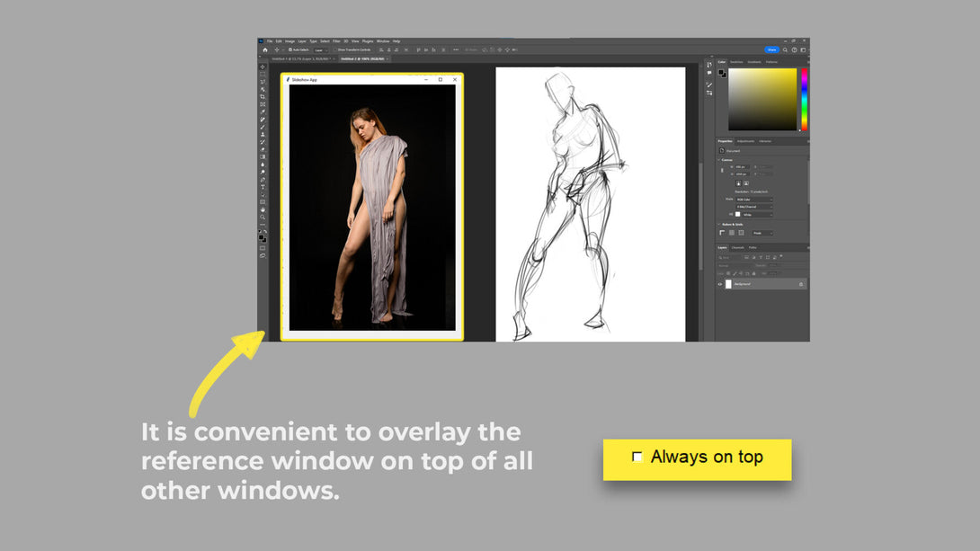This screenshot has height=551, width=980.
Task: Open the RGB Color mode dropdown
Action: click(x=754, y=200)
